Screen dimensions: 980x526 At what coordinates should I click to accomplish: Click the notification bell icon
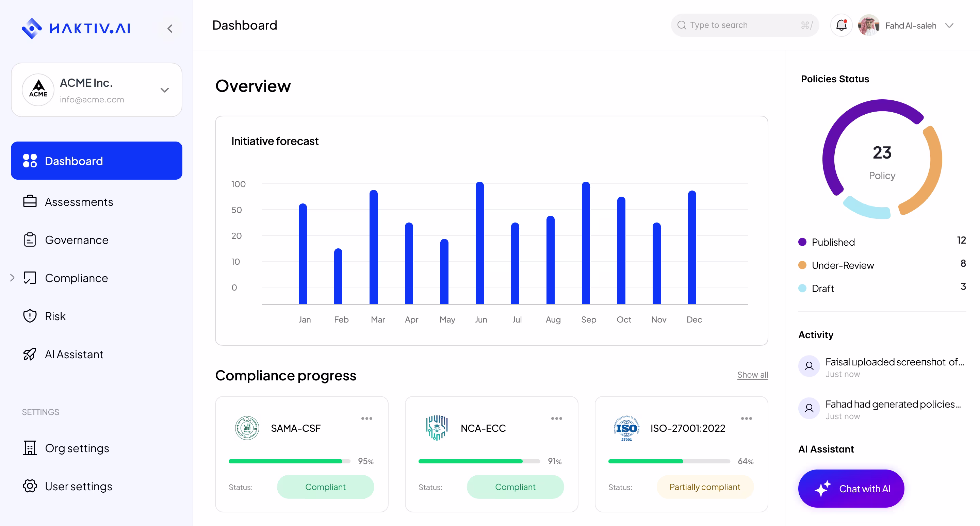point(841,26)
